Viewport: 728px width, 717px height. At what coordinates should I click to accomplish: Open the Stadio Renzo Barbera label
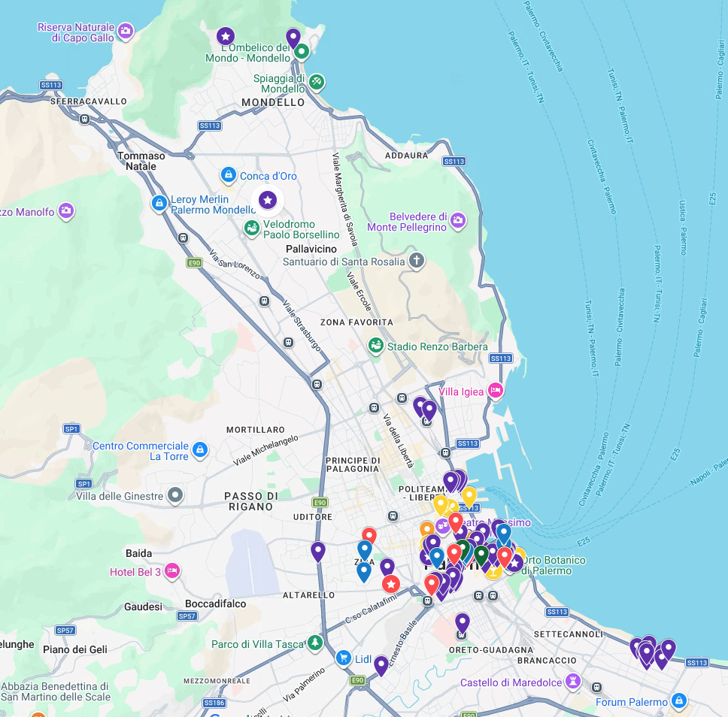click(438, 346)
